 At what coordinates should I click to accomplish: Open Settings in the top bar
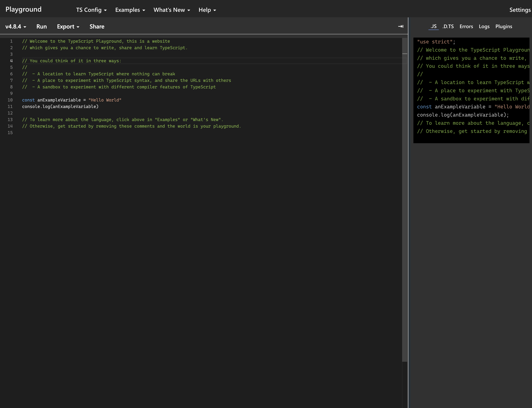(x=520, y=10)
